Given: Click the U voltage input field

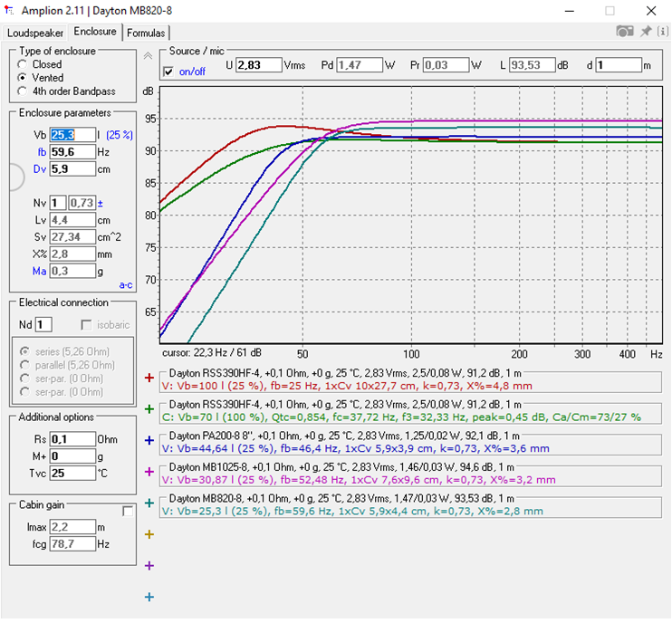Looking at the screenshot, I should coord(259,65).
